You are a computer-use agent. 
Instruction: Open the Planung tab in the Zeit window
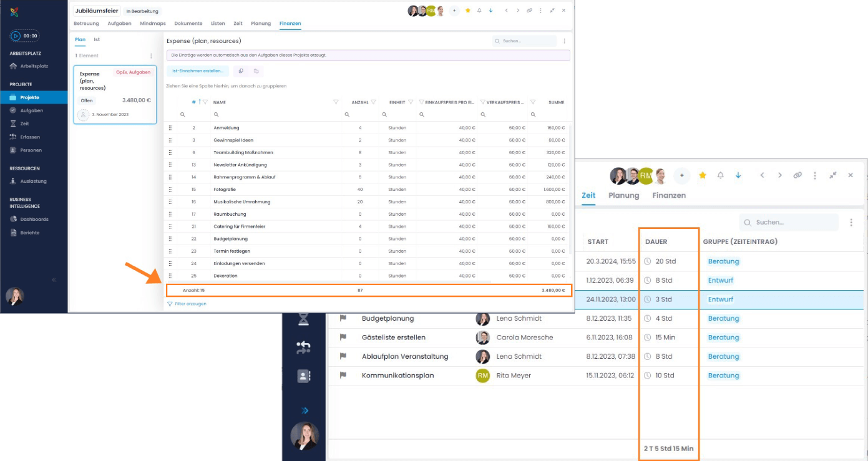pyautogui.click(x=624, y=195)
